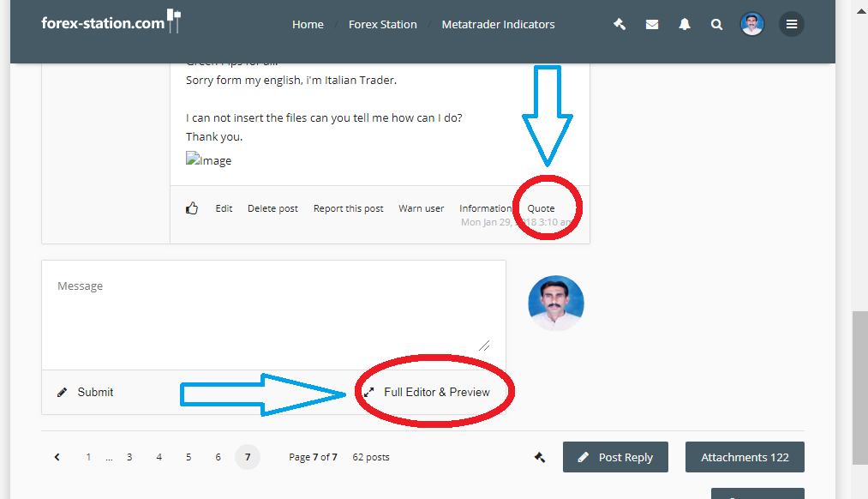The height and width of the screenshot is (499, 868).
Task: Go to previous page arrow
Action: pos(57,457)
